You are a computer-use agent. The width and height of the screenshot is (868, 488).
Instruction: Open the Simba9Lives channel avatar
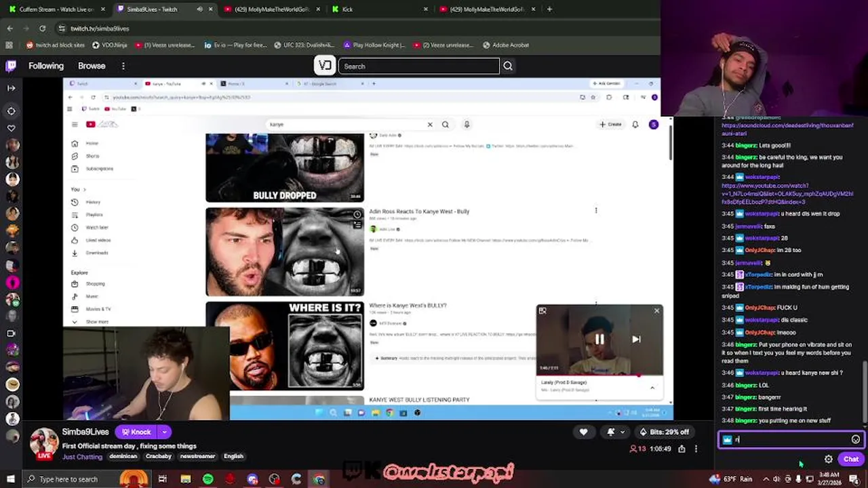[43, 443]
